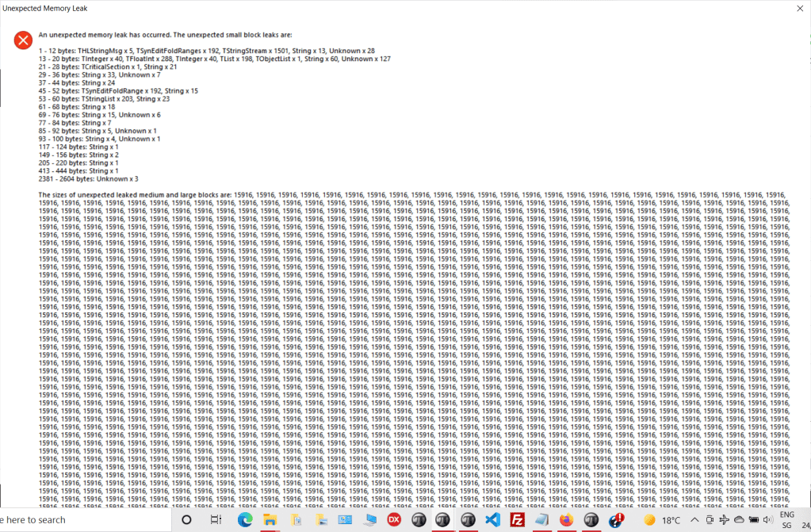Open the weather widget showing 18°C

point(662,520)
